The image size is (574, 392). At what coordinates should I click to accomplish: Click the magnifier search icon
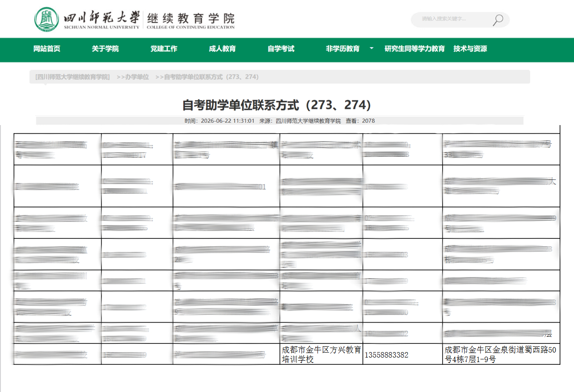click(498, 20)
